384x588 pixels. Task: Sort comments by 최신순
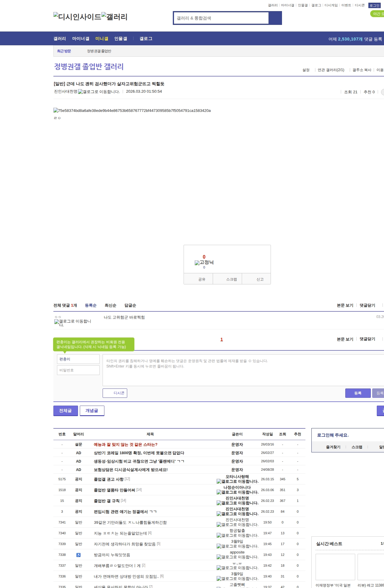click(110, 305)
